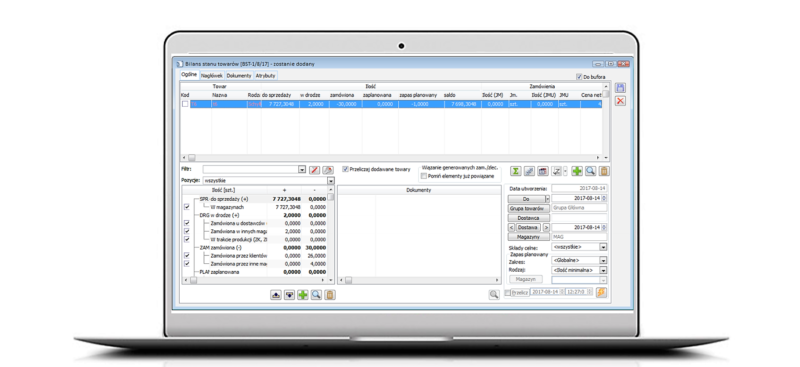Screen dimensions: 800x367
Task: Click the bottom green plus add icon
Action: click(x=303, y=295)
